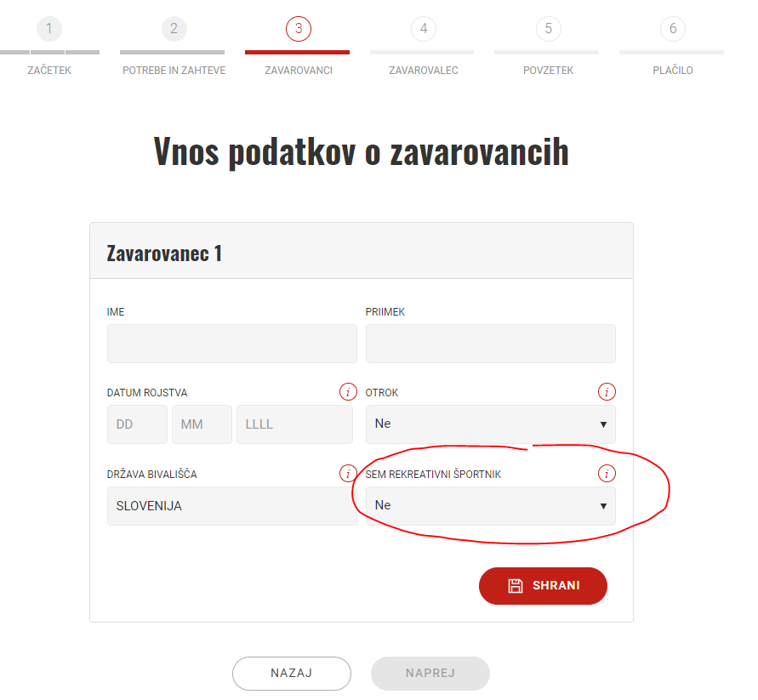Focus the MM month field

(x=202, y=424)
